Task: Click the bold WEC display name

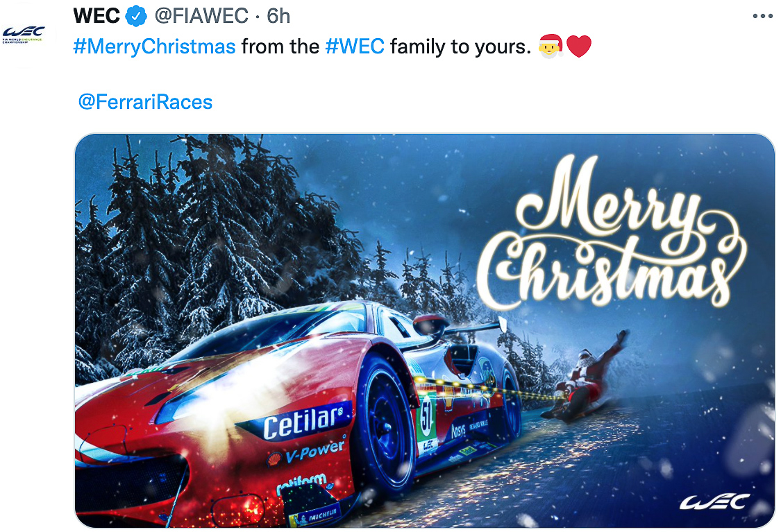Action: [x=96, y=17]
